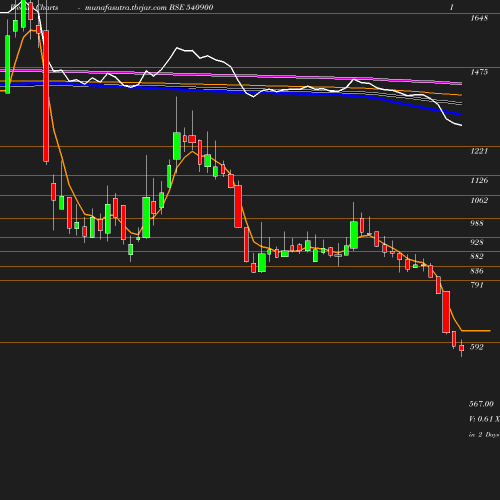The height and width of the screenshot is (500, 500).
Task: Click the 567.00 closing price value
Action: pos(481,404)
